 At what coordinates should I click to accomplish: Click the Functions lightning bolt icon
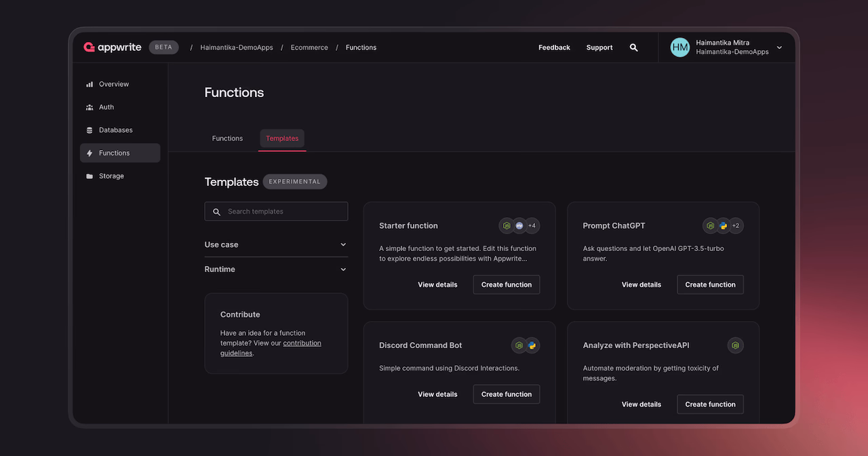tap(90, 153)
